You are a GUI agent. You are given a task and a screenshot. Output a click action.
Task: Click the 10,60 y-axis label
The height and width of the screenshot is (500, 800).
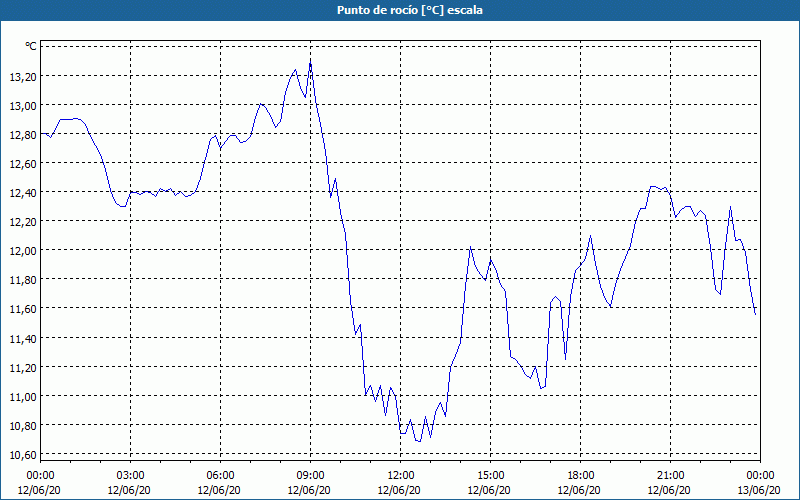click(x=23, y=455)
